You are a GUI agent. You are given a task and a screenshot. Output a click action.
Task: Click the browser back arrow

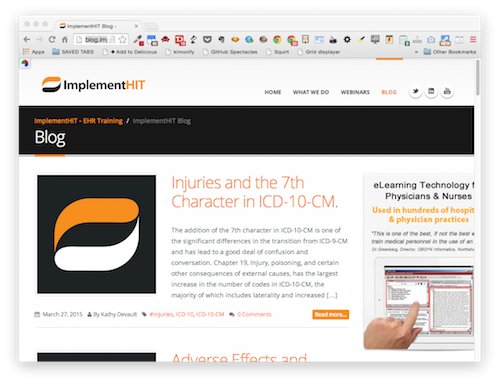pos(27,40)
